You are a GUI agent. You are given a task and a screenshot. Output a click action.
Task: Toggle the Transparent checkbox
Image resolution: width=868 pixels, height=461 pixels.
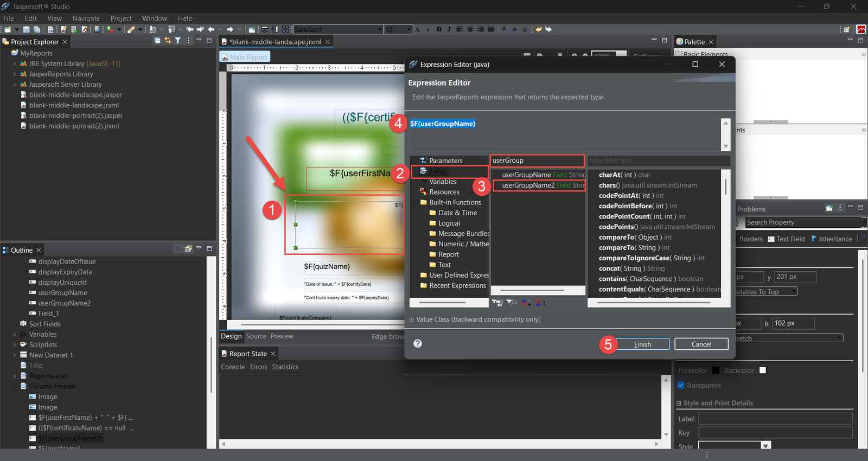pyautogui.click(x=681, y=385)
